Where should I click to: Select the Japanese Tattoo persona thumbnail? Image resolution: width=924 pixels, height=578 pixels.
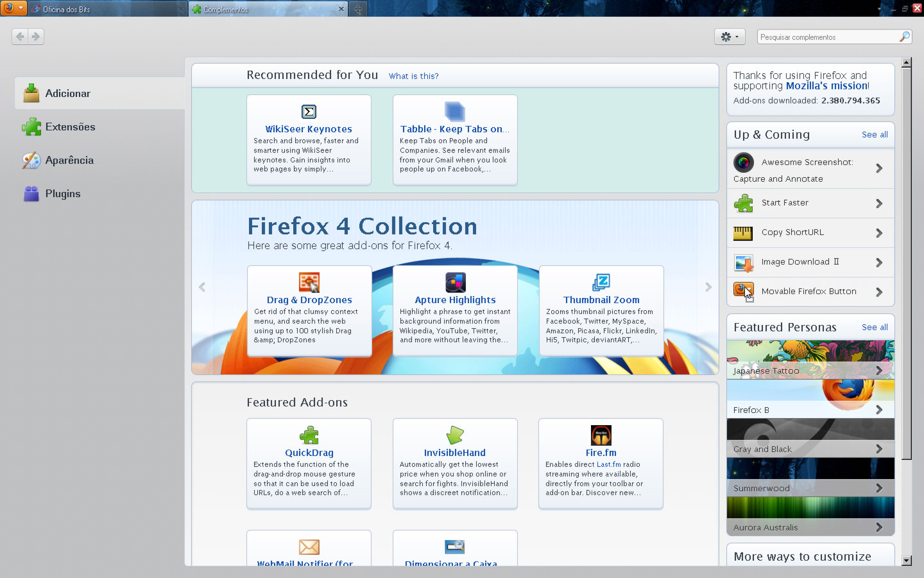click(x=810, y=359)
